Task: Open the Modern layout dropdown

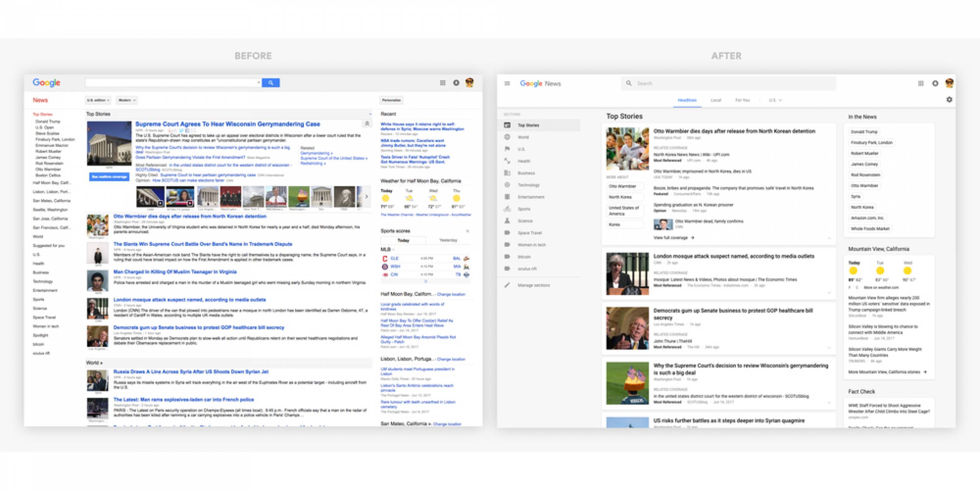Action: click(127, 100)
